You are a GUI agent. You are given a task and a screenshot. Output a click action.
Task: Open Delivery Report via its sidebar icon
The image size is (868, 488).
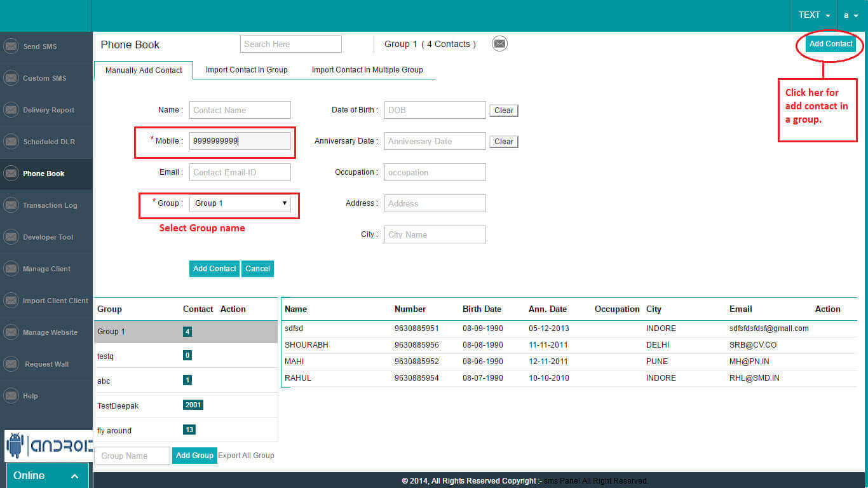pos(11,110)
